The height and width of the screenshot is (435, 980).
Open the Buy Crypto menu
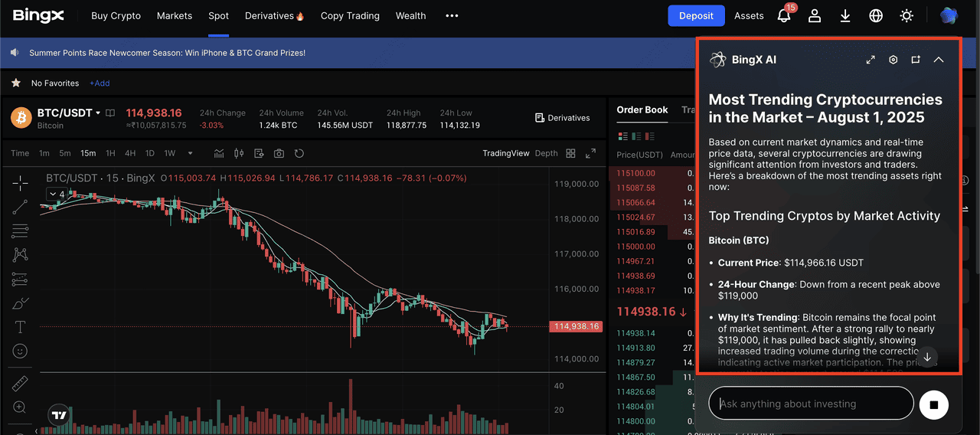click(116, 15)
